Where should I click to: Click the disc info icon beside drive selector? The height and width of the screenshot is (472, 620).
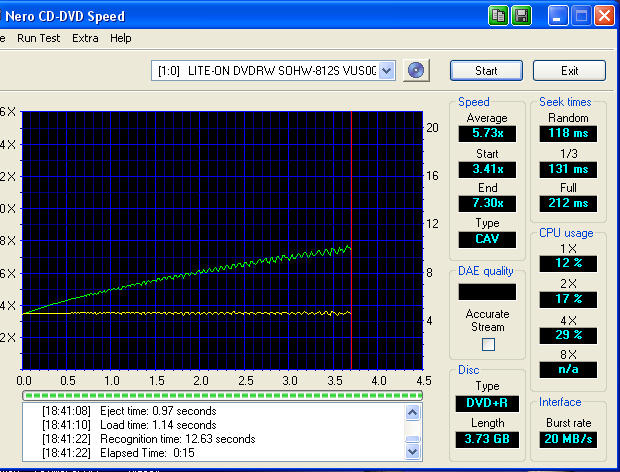click(416, 71)
